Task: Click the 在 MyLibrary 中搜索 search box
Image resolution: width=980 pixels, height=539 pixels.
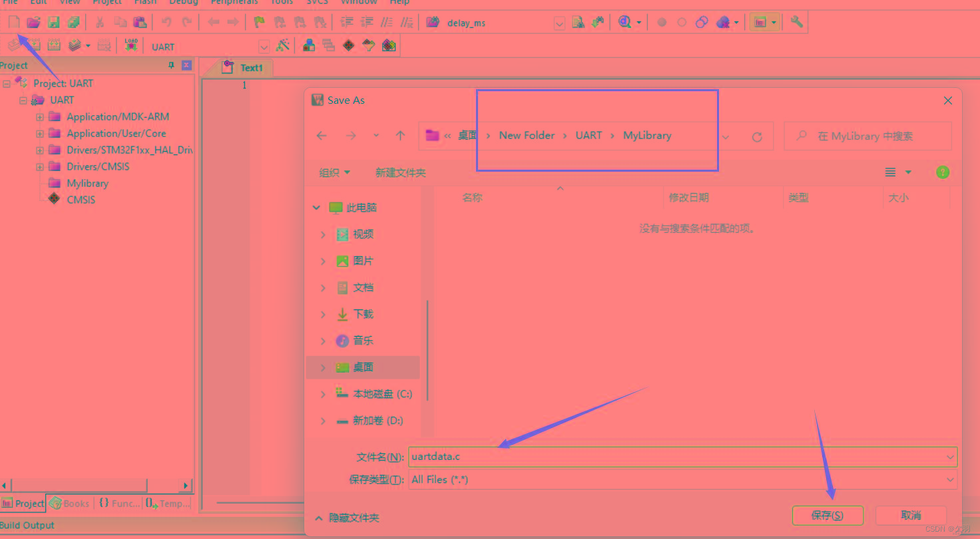Action: (x=868, y=136)
